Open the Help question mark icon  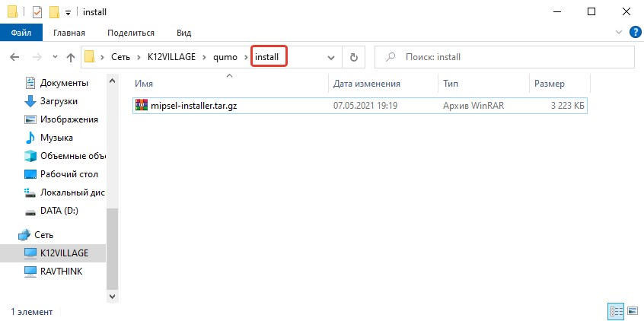point(635,32)
